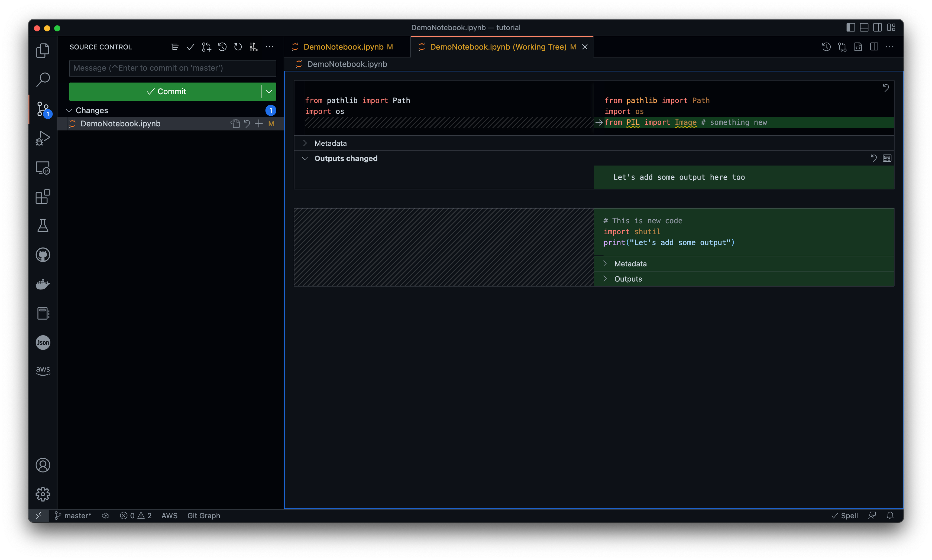The height and width of the screenshot is (560, 932).
Task: Switch view as tree in Source Control header
Action: pos(174,47)
